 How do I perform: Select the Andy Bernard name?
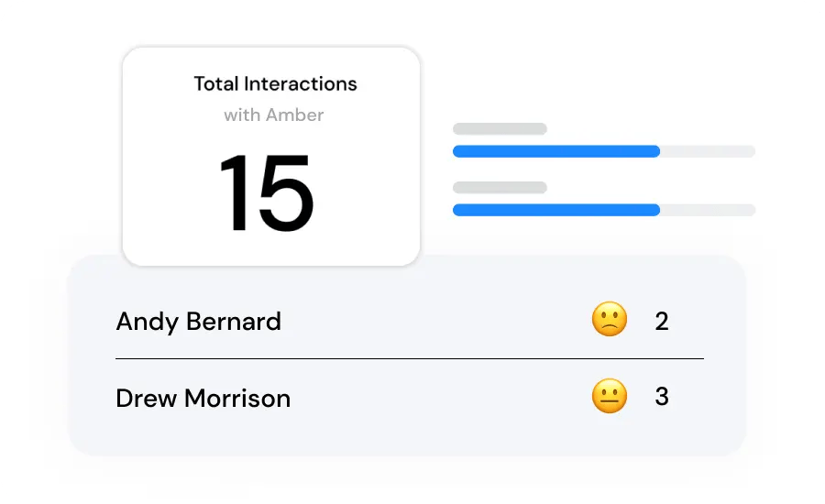click(198, 322)
